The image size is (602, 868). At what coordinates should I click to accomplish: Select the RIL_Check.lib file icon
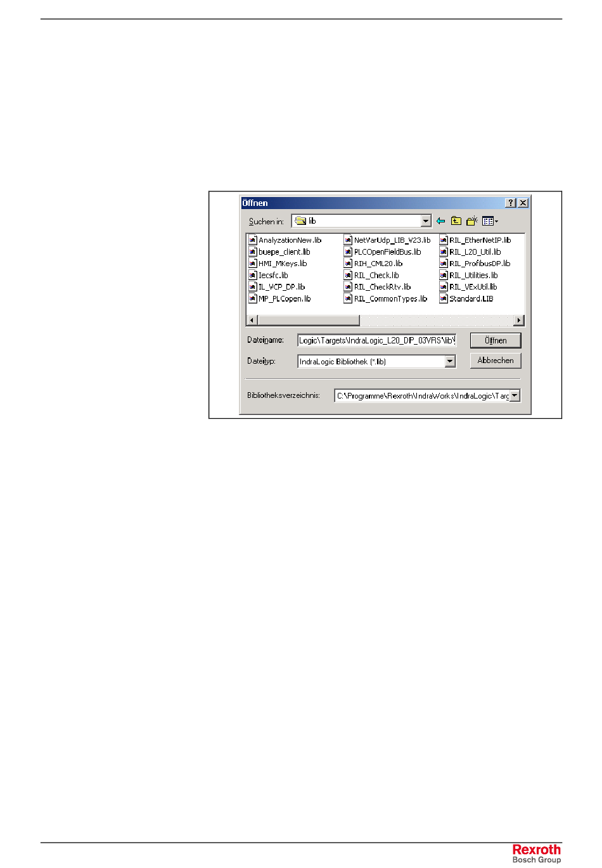point(348,275)
